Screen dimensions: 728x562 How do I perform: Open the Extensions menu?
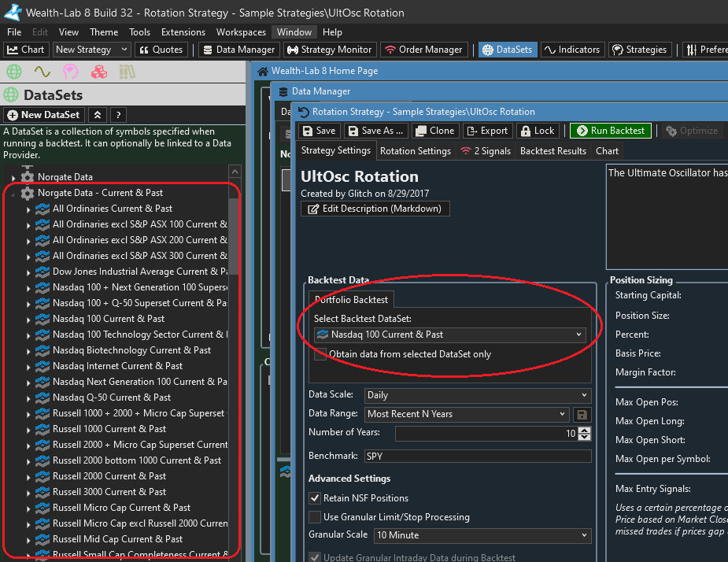pos(183,32)
